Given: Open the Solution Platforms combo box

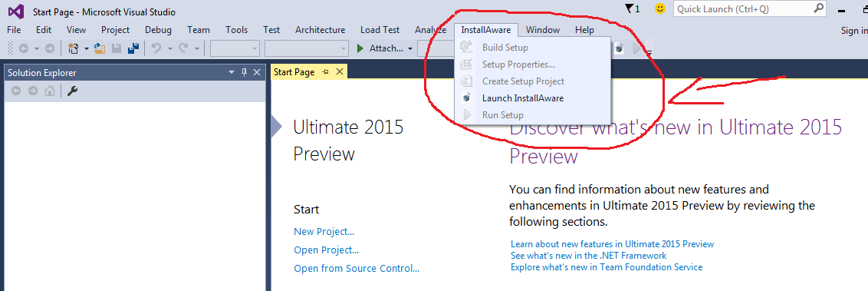Looking at the screenshot, I should pyautogui.click(x=306, y=49).
